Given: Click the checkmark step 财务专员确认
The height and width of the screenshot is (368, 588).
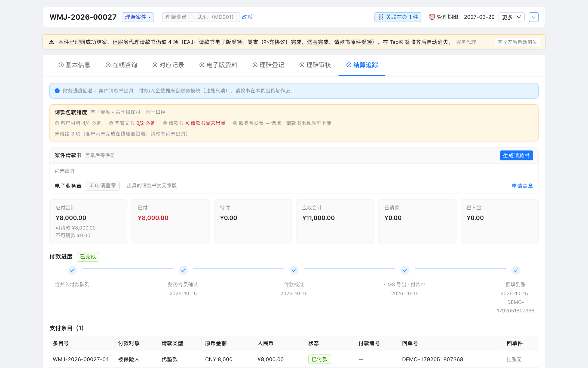Looking at the screenshot, I should (x=183, y=270).
